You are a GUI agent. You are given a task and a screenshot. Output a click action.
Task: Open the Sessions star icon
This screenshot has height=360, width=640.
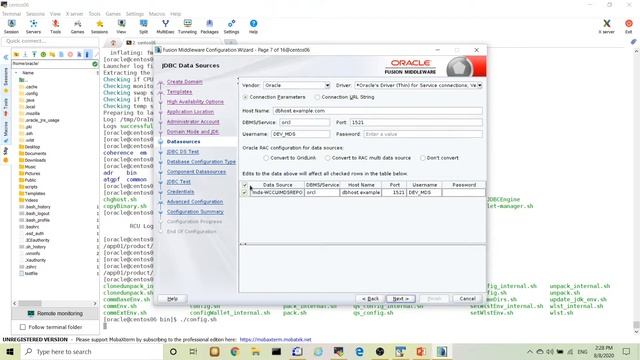pyautogui.click(x=99, y=26)
